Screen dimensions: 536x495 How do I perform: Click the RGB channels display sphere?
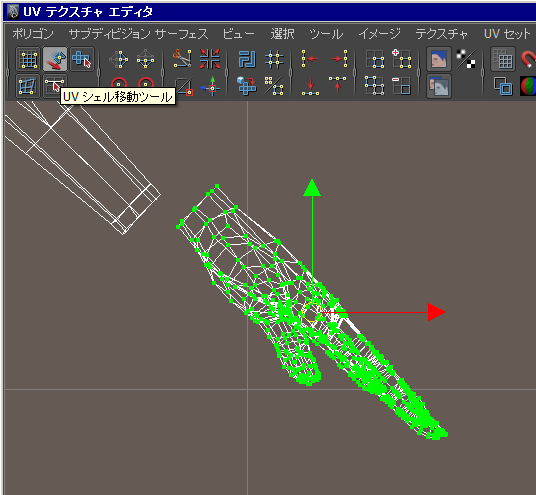pos(528,86)
